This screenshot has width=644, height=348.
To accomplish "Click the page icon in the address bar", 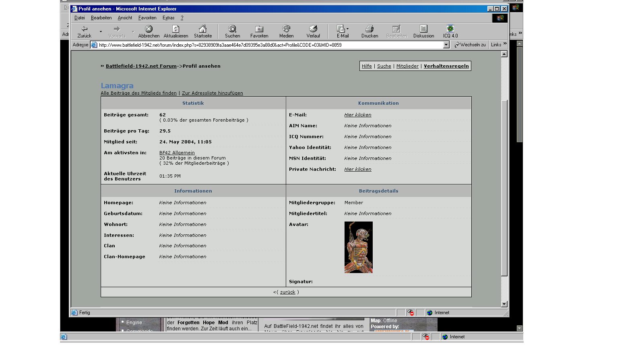I will click(x=94, y=45).
